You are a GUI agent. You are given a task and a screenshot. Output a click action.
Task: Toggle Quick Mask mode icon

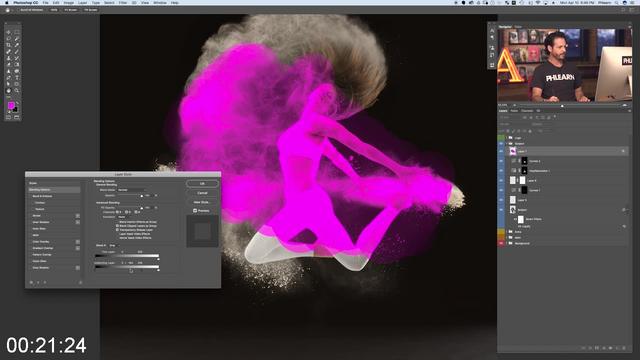tap(9, 118)
